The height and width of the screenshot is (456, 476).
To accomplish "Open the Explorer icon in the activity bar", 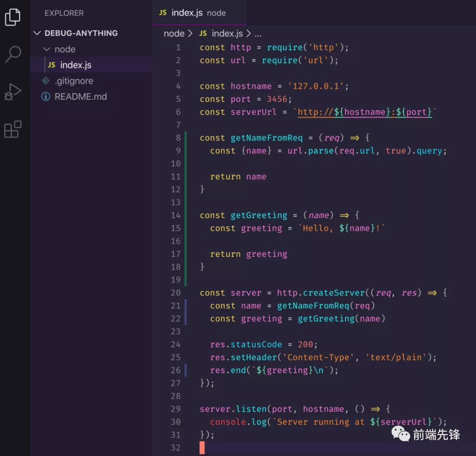I will coord(13,17).
